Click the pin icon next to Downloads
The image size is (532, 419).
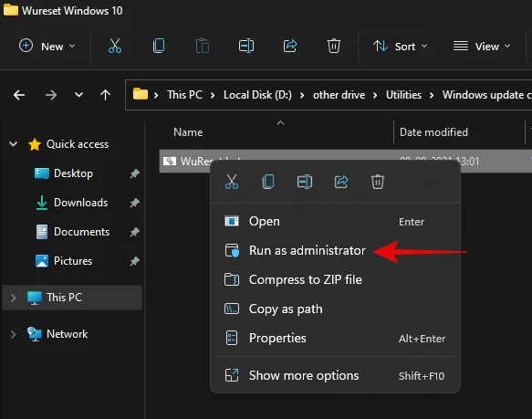point(135,203)
